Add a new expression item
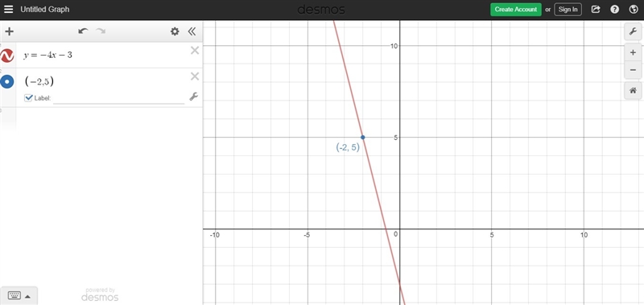 [x=9, y=31]
